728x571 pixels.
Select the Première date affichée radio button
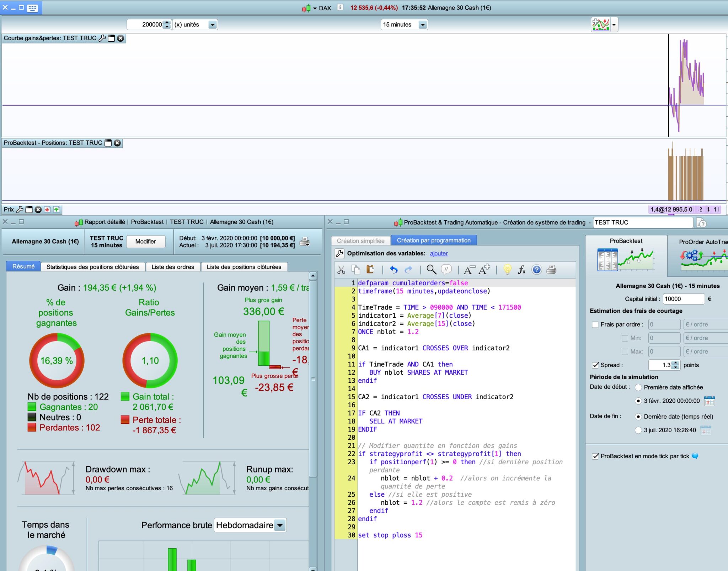(638, 387)
